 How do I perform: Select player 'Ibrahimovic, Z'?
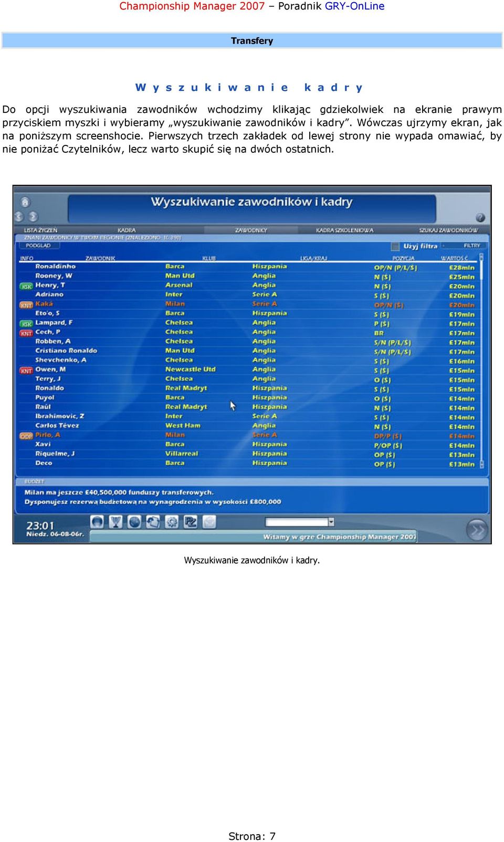click(x=60, y=416)
